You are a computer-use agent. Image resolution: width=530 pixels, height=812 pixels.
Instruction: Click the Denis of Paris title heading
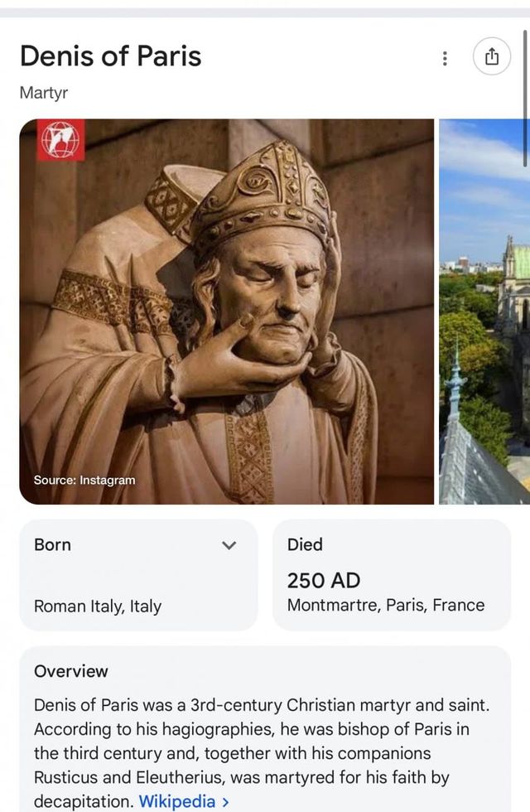(x=111, y=56)
